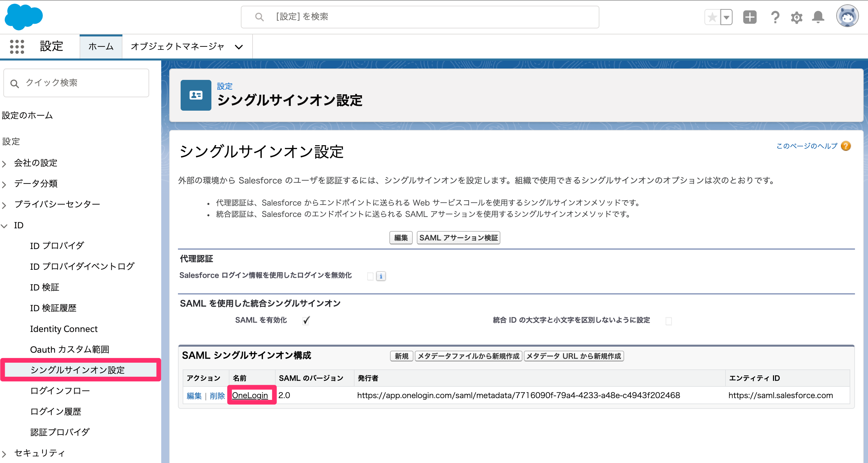The width and height of the screenshot is (868, 463).
Task: Click the favorites star icon
Action: [x=712, y=17]
